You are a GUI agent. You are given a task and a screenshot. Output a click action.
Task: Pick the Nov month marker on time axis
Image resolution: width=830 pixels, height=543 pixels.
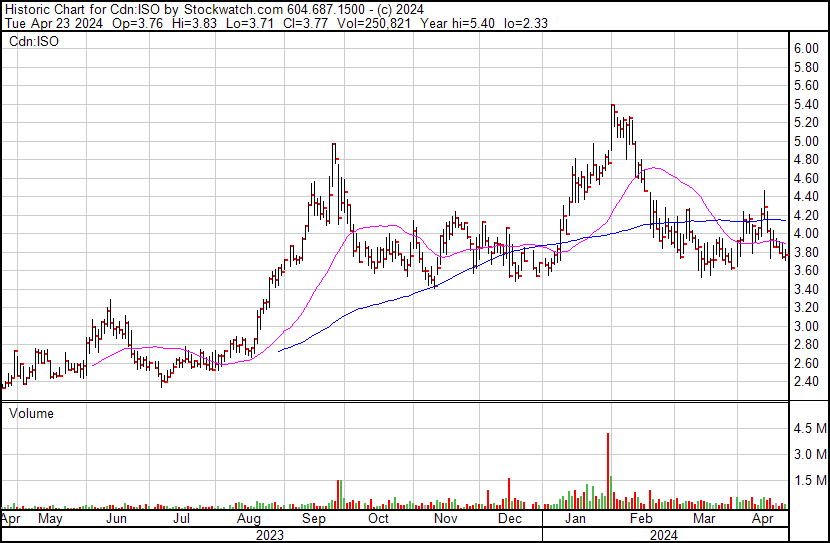(x=444, y=520)
